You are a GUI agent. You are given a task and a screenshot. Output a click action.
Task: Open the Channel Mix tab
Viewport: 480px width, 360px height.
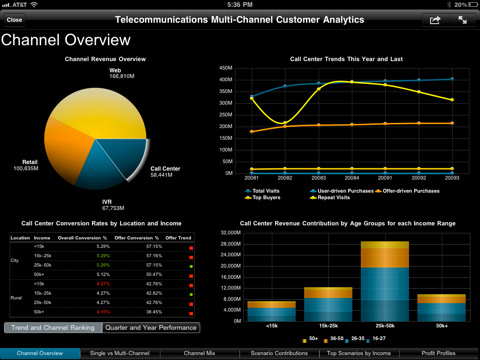(x=199, y=353)
